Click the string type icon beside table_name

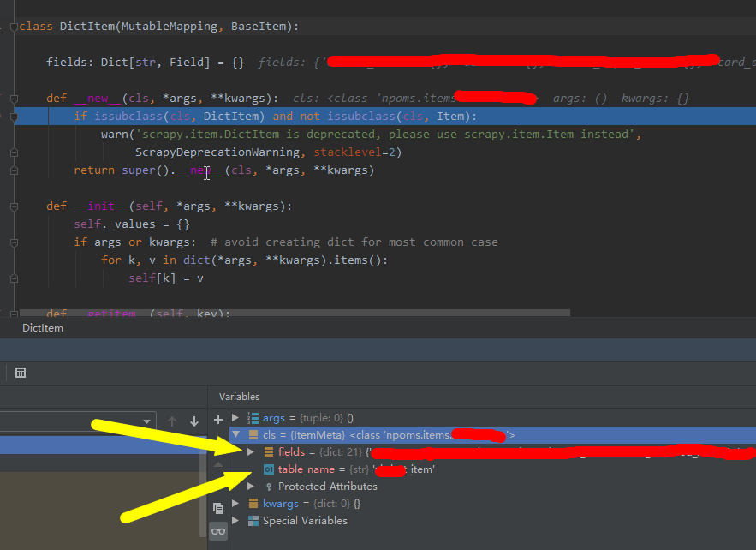click(269, 469)
